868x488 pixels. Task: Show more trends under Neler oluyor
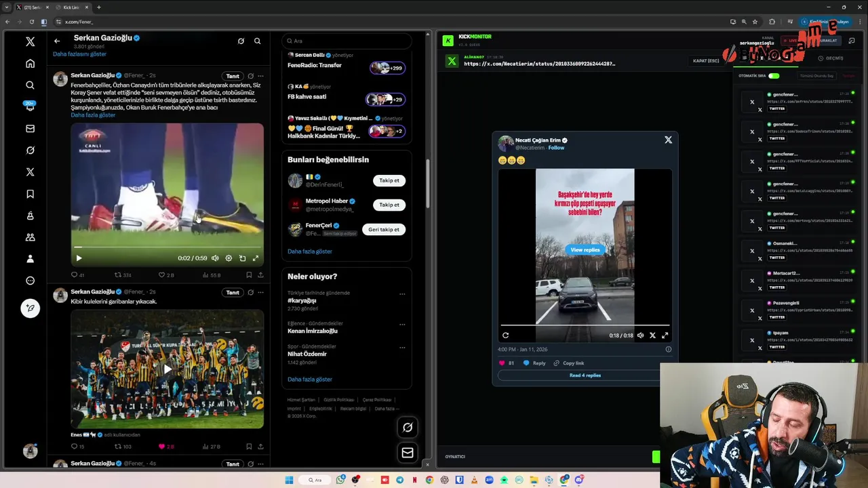(310, 380)
